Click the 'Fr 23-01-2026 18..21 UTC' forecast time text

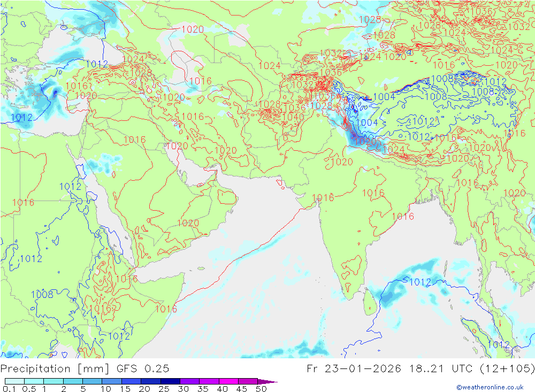tap(389, 369)
